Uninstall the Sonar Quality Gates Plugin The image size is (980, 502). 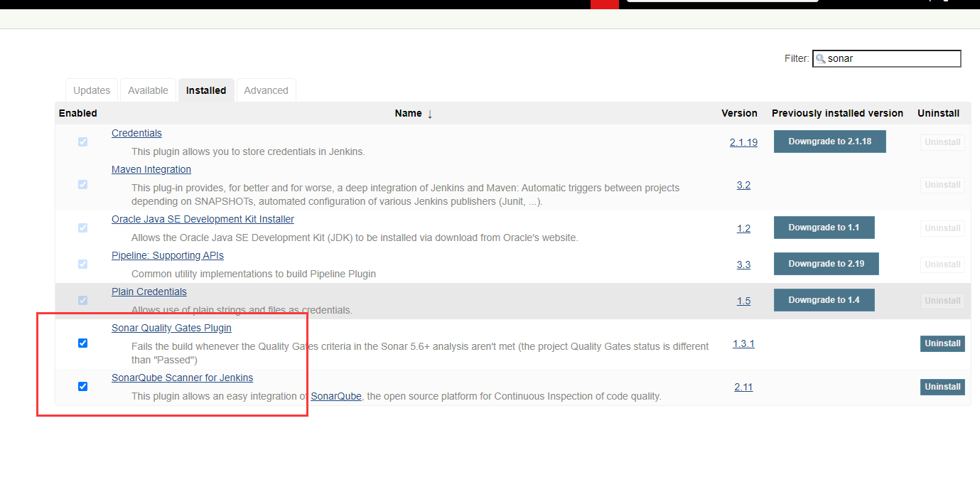point(942,343)
